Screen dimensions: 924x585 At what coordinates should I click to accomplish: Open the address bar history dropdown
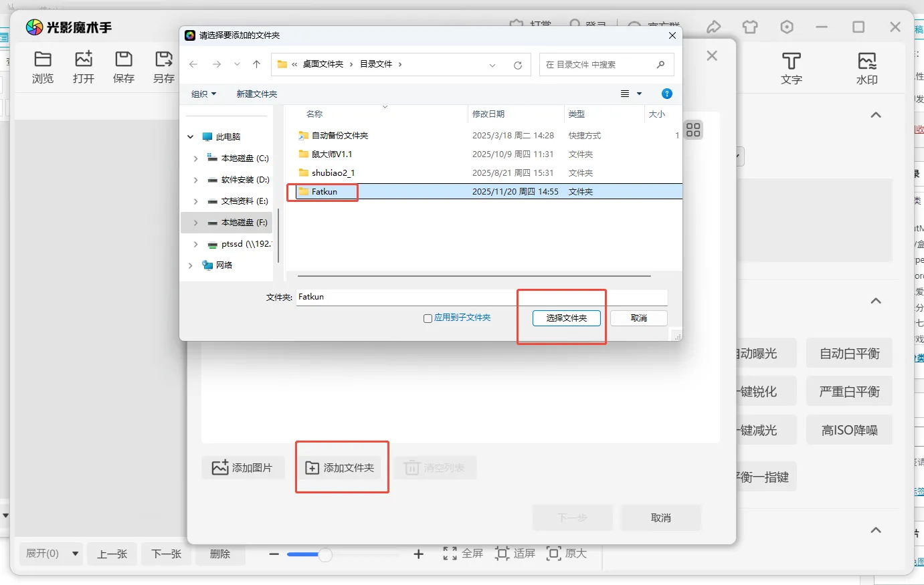coord(492,65)
